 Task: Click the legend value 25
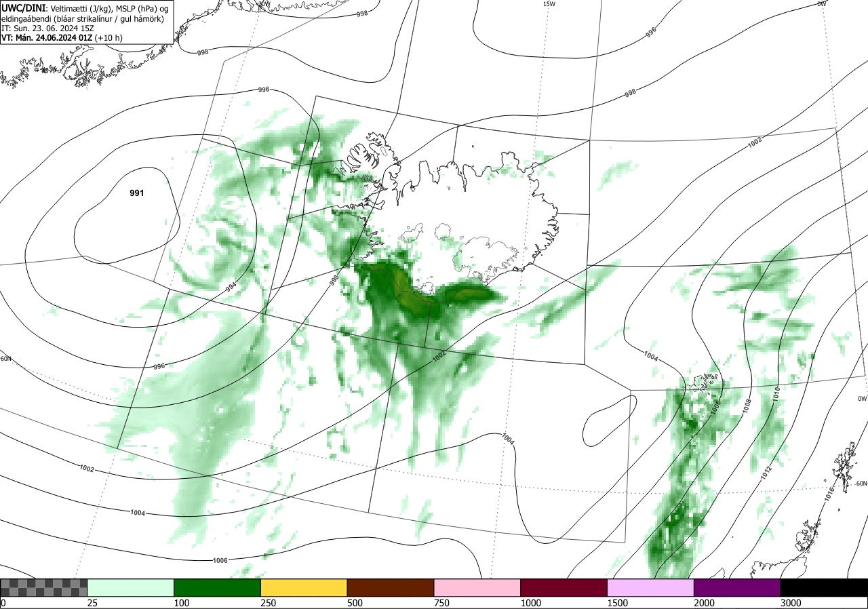click(93, 603)
